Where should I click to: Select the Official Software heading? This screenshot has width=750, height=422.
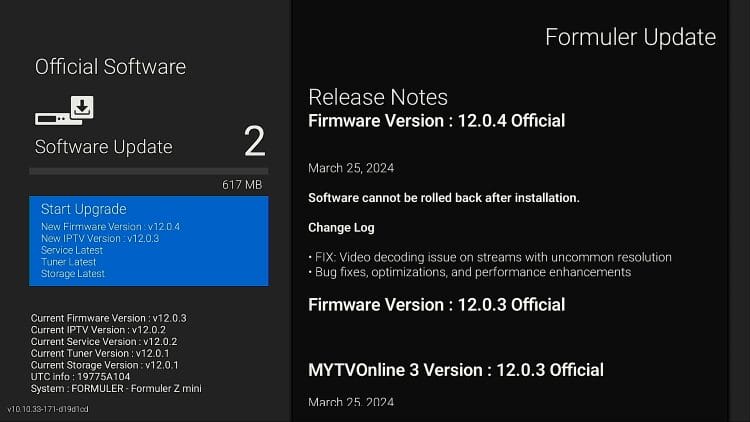click(x=110, y=67)
